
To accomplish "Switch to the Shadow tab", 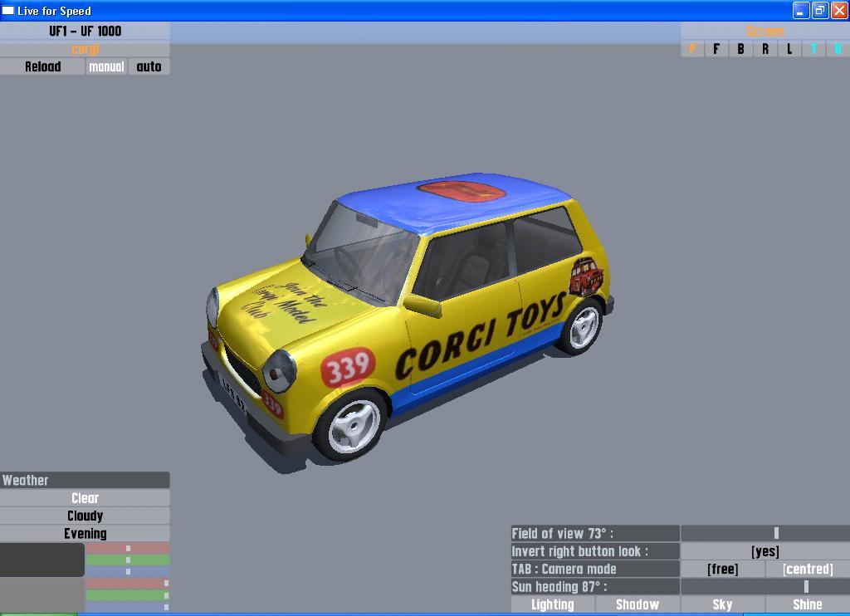I will coord(637,604).
